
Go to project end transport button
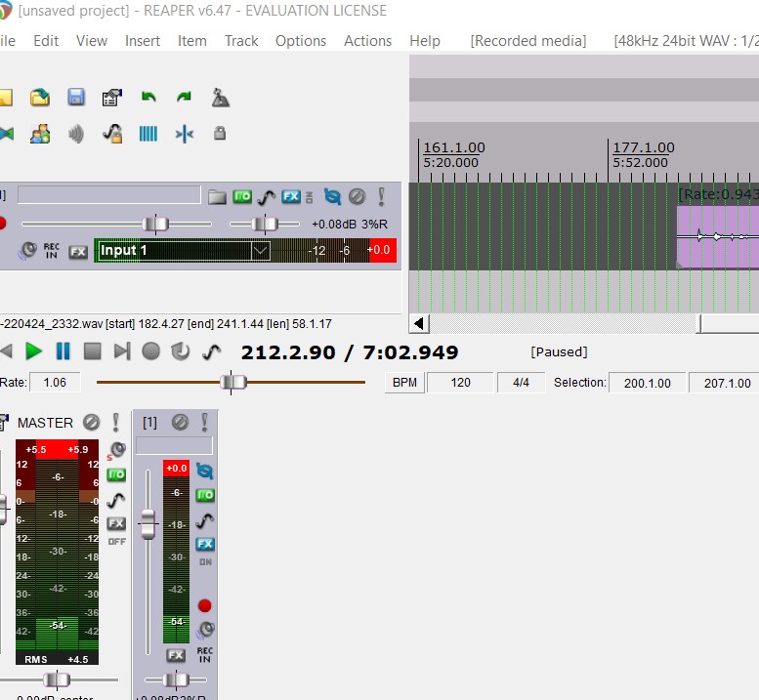point(122,351)
